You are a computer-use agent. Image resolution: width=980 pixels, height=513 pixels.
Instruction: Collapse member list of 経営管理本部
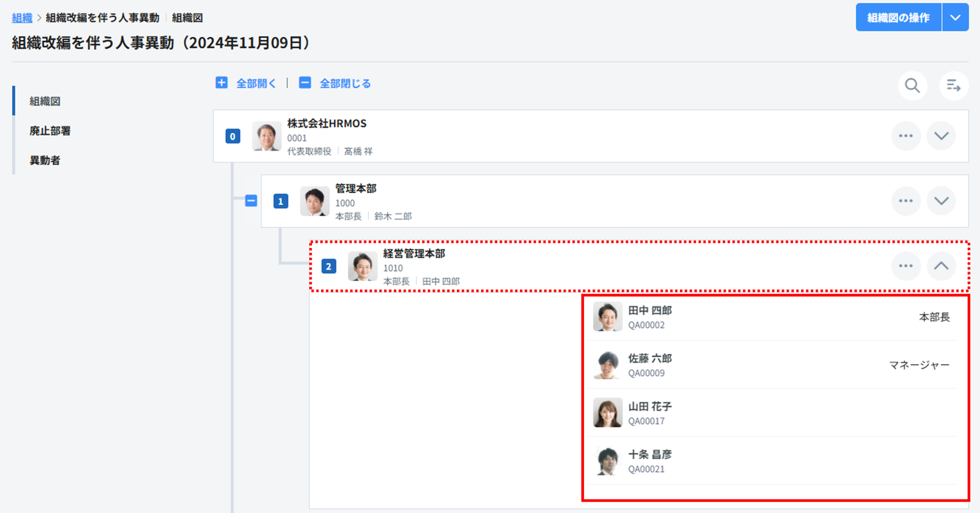pyautogui.click(x=941, y=266)
